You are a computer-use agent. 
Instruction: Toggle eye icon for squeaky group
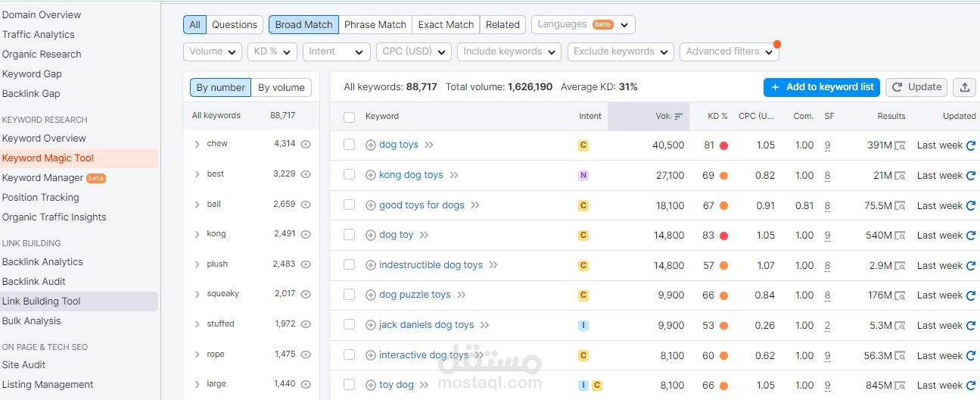306,294
